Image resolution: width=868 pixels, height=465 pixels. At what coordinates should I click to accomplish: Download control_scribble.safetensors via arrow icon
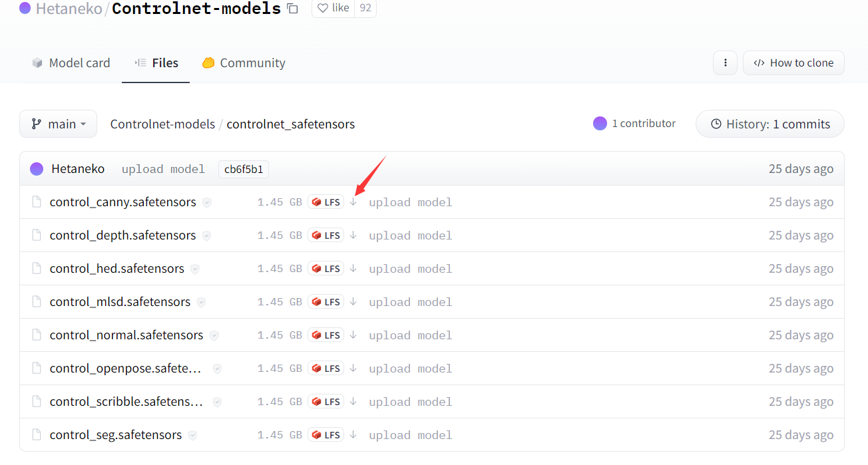353,402
